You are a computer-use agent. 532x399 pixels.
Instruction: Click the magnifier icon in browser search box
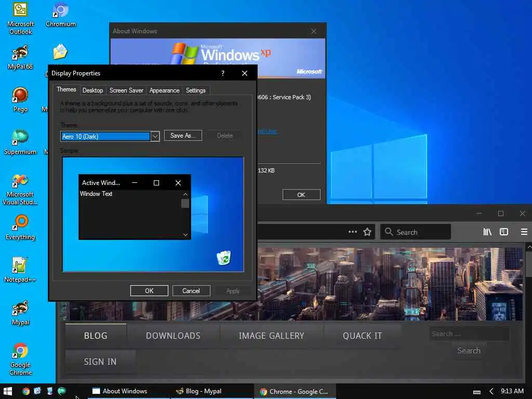click(x=389, y=232)
